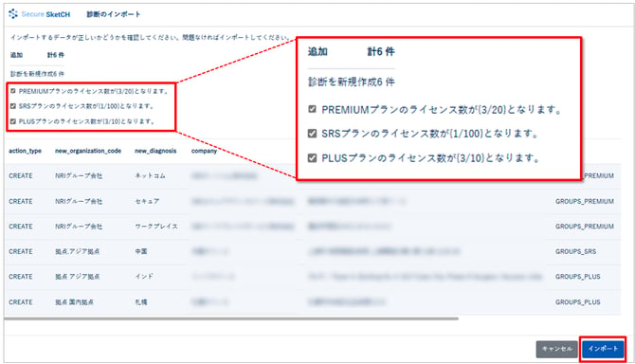Select the ネットコム diagnosis cell
This screenshot has width=635, height=364.
150,175
